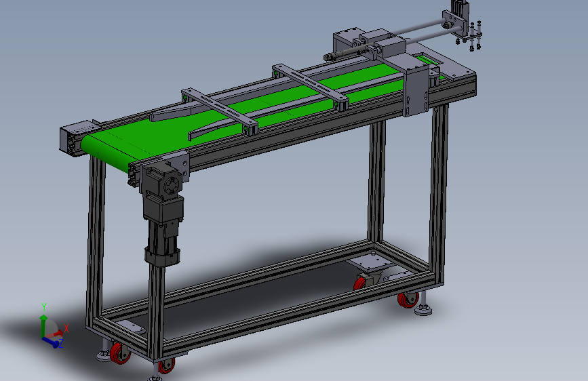Select the farther cross bar over the belt

[311, 87]
